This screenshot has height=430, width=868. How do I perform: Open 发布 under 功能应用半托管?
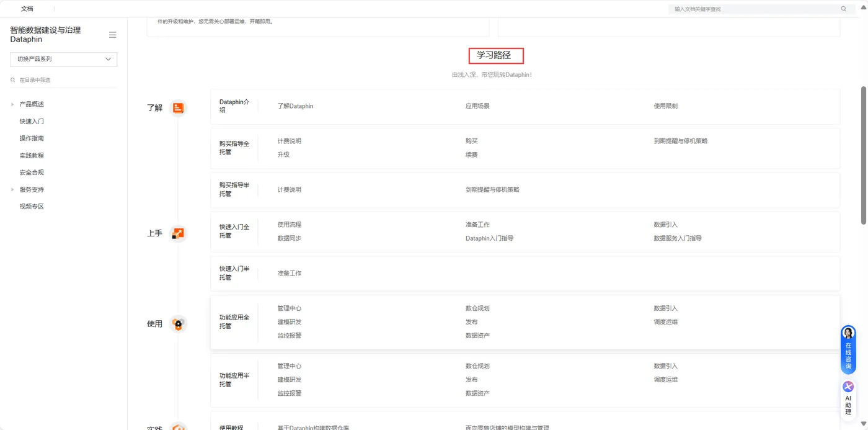pos(472,380)
